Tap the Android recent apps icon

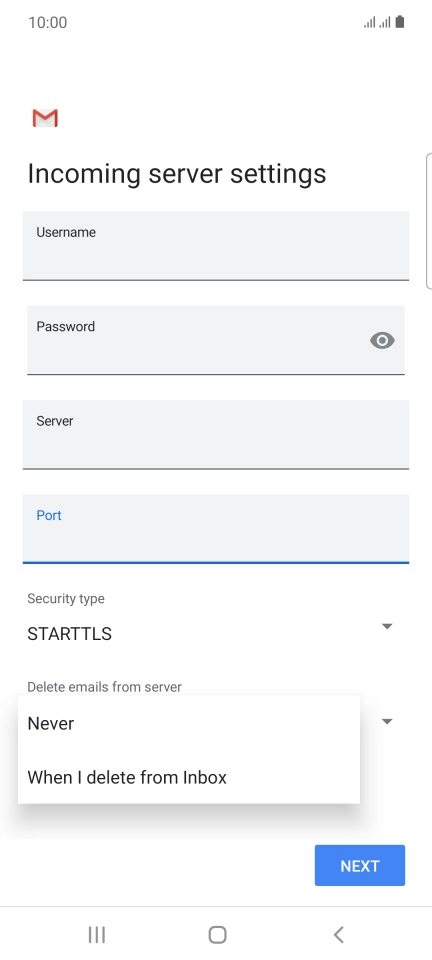(x=97, y=934)
